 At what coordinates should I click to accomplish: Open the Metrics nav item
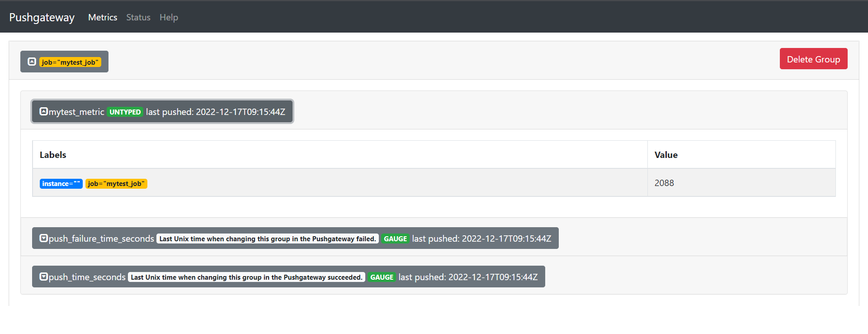click(103, 17)
